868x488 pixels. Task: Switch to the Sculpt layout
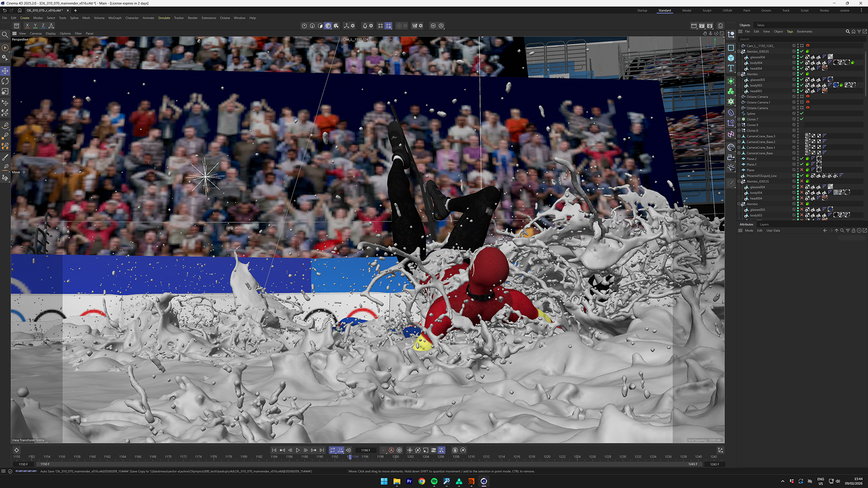707,10
